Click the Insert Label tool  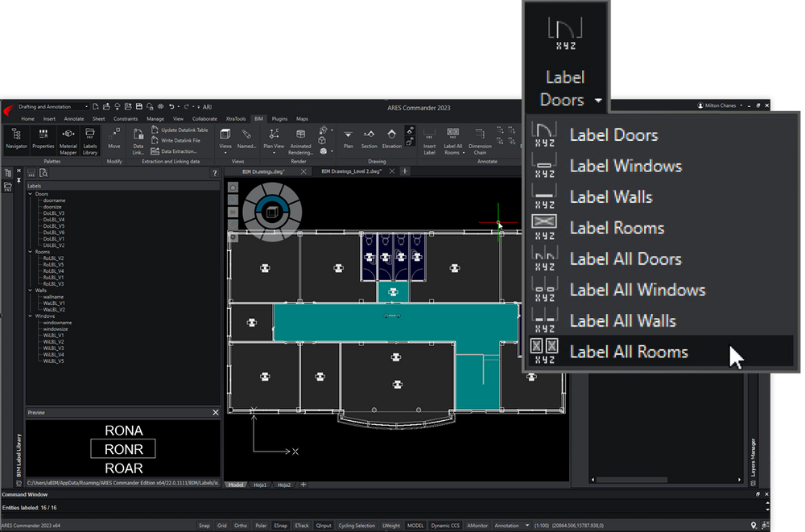click(429, 141)
